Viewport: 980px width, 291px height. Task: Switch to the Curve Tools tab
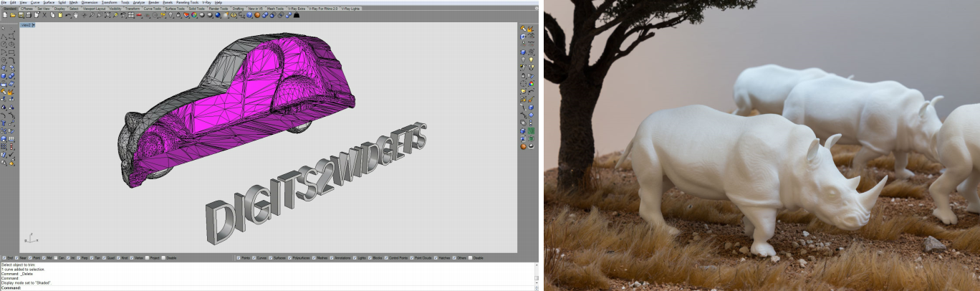click(152, 9)
